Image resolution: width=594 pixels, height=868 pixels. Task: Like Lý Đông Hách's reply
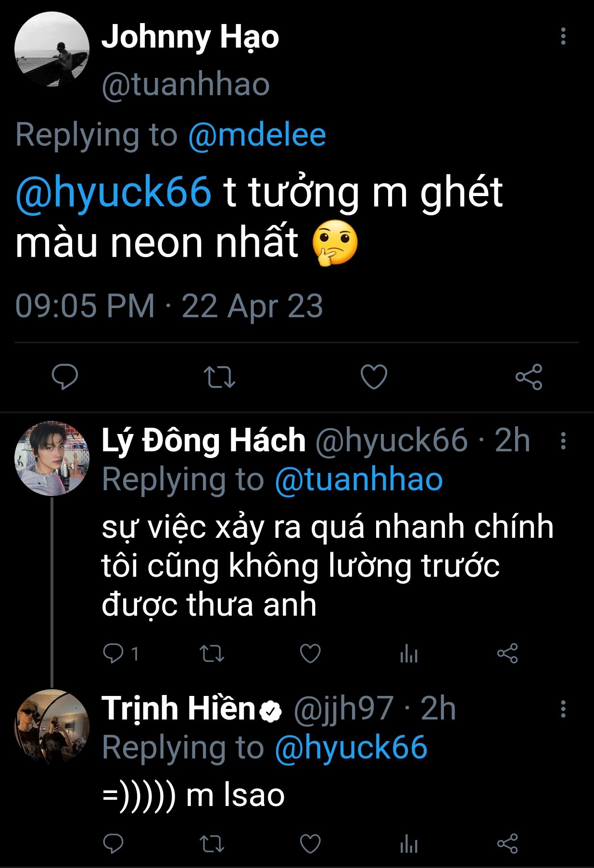click(310, 654)
